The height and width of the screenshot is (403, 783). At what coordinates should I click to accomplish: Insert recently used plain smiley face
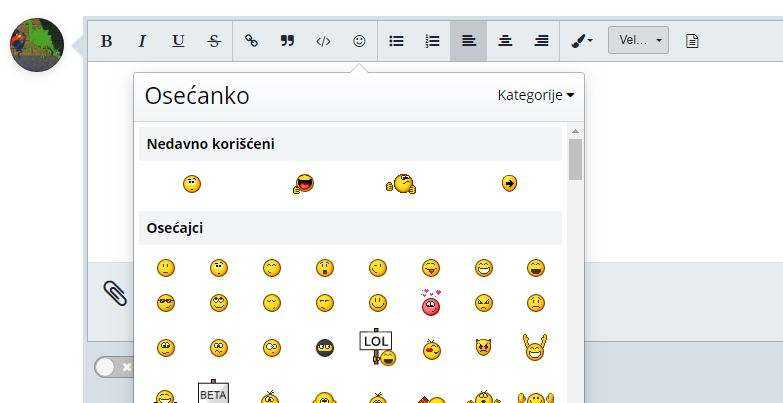pyautogui.click(x=192, y=184)
